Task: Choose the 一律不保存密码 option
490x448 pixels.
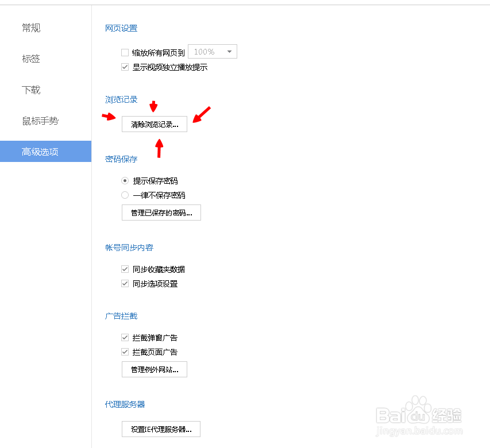Action: (125, 195)
